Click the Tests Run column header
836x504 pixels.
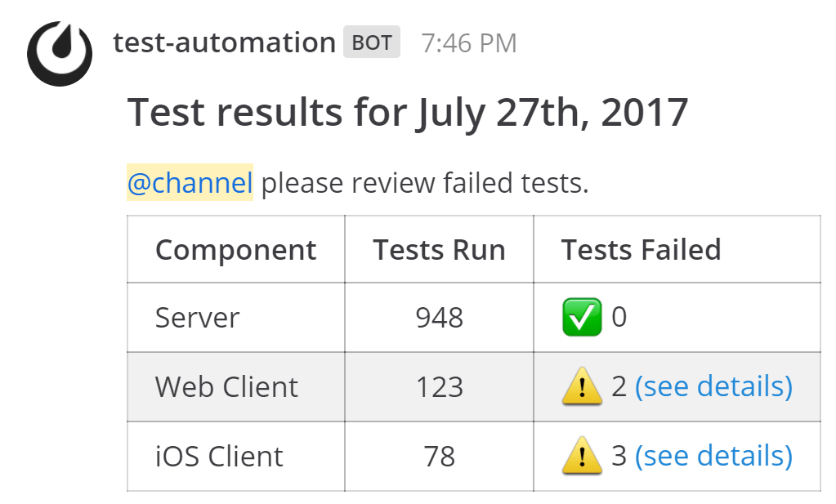(x=438, y=249)
